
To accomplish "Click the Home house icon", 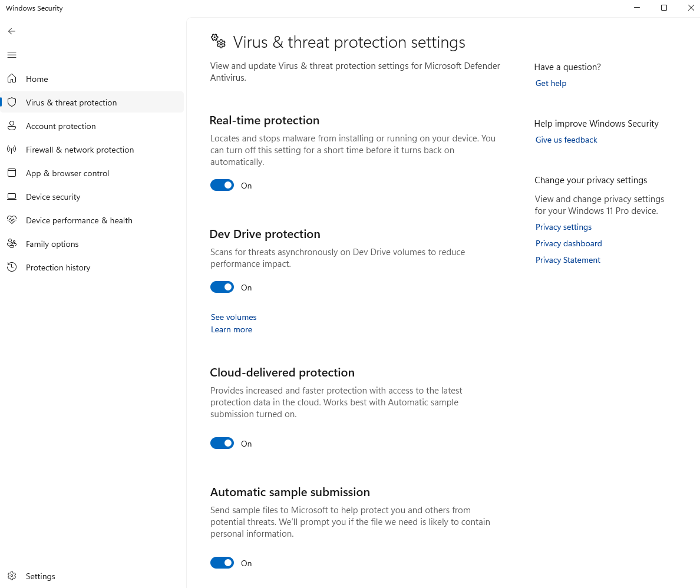I will point(12,78).
